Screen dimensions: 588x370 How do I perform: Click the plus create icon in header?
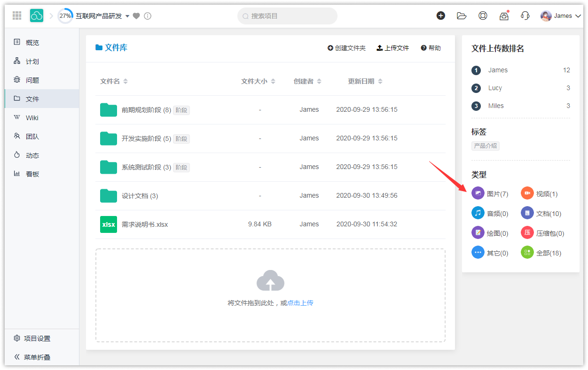coord(441,15)
